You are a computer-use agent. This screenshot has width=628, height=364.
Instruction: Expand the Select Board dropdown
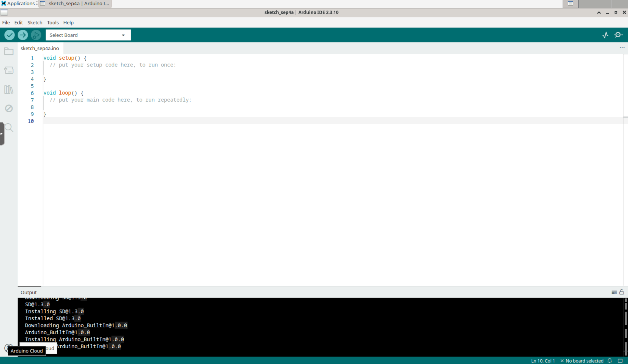point(88,35)
